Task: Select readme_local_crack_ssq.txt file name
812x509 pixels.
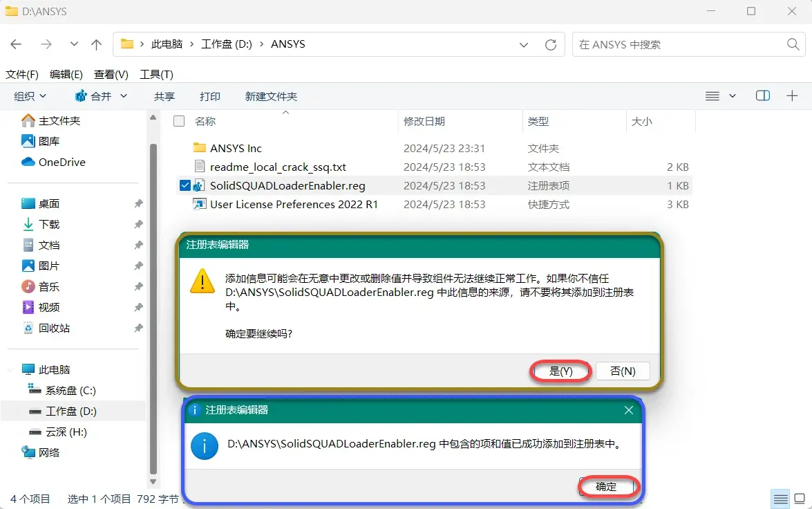Action: click(278, 167)
